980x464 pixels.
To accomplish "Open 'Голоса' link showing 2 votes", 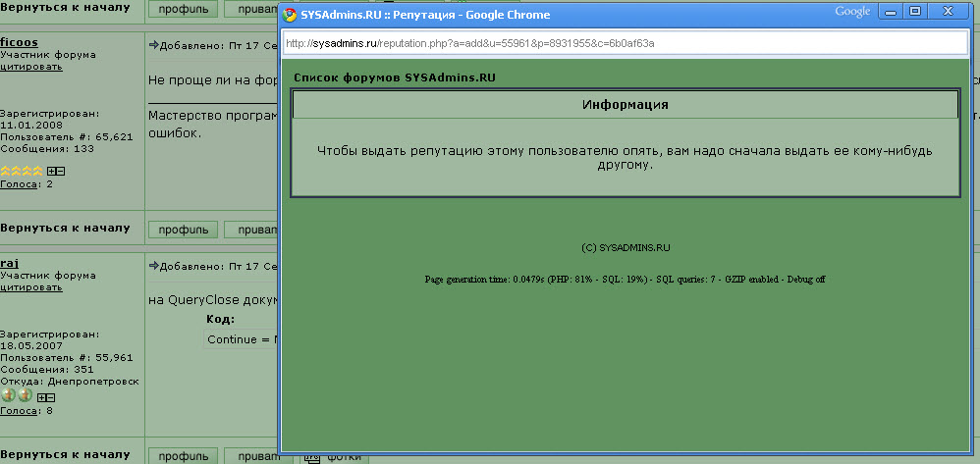I will tap(19, 184).
